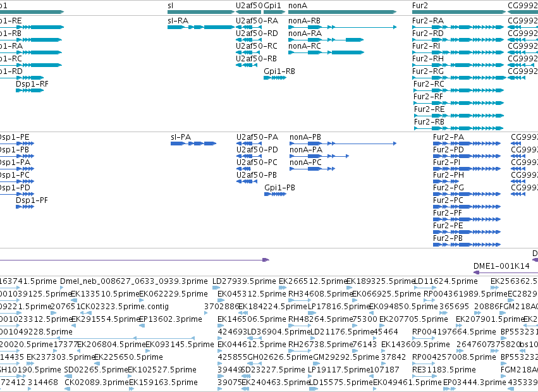Choose protein label U2af50-PC

pyautogui.click(x=257, y=162)
